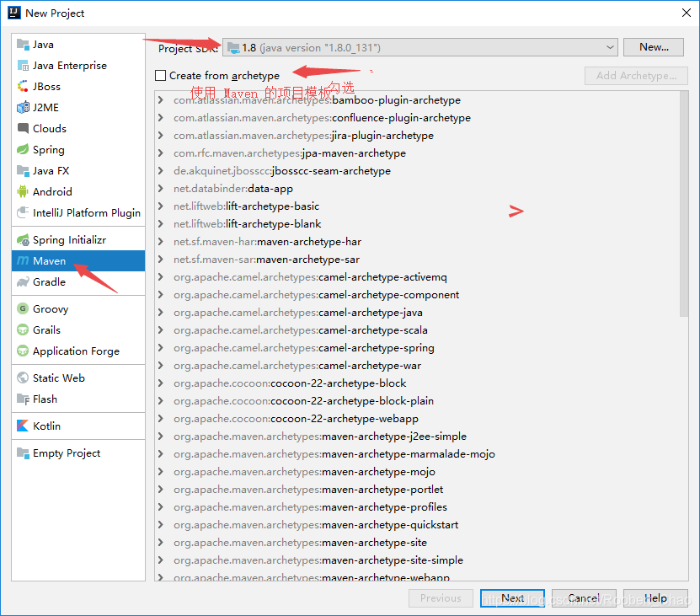
Task: Select maven-archetype-portlet row
Action: [x=417, y=489]
